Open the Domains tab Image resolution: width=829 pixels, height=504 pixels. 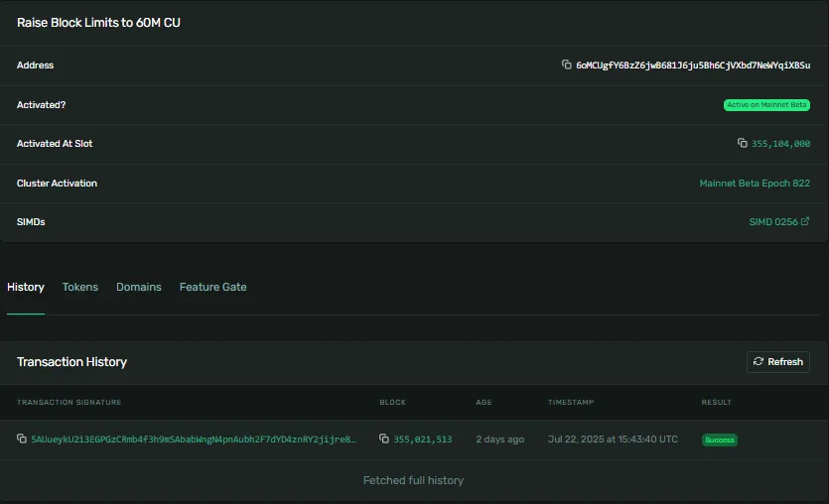pyautogui.click(x=139, y=287)
